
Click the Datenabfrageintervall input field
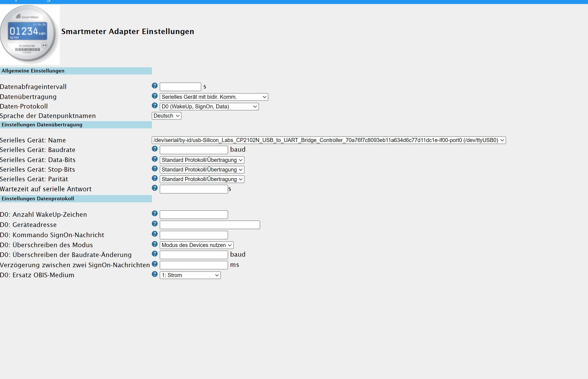180,87
